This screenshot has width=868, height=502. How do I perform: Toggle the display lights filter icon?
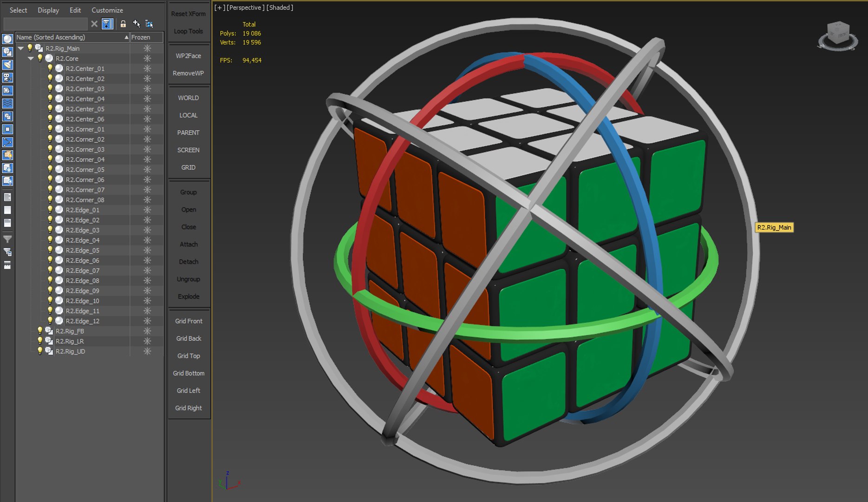(7, 65)
